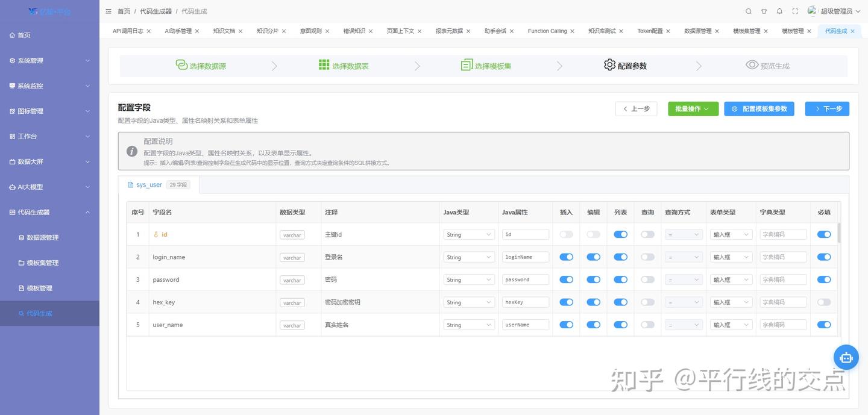Open 查询方式 dropdown for hex_key row
This screenshot has height=415, width=868.
click(x=684, y=302)
